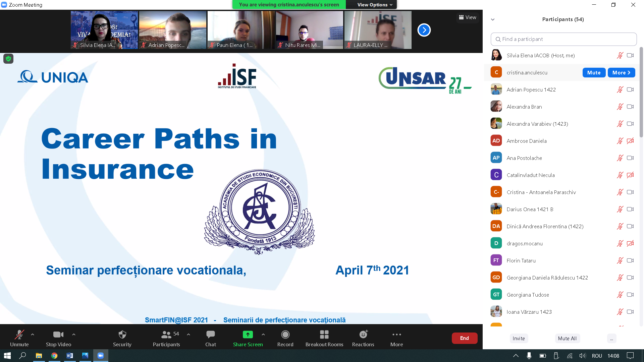Expand share options arrow beside Share Screen
The width and height of the screenshot is (644, 362).
[263, 334]
